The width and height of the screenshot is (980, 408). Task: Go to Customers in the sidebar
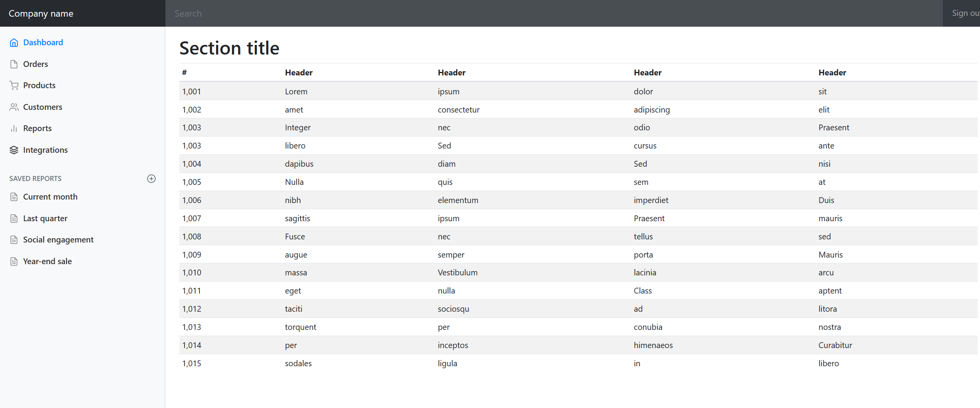tap(43, 107)
